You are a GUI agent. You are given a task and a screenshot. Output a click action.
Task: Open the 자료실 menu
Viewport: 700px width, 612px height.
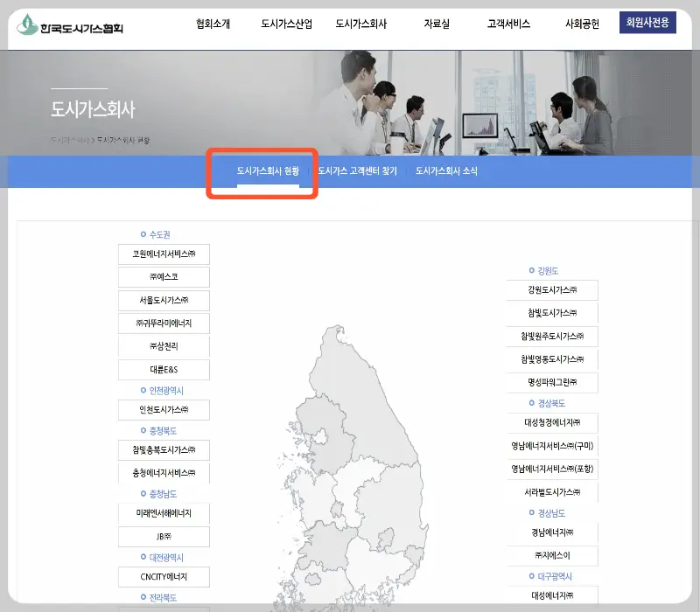click(x=437, y=24)
